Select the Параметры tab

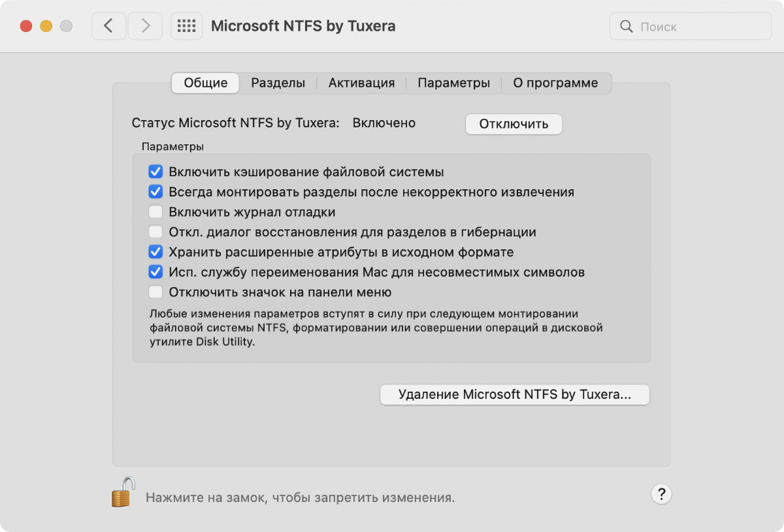[x=453, y=83]
